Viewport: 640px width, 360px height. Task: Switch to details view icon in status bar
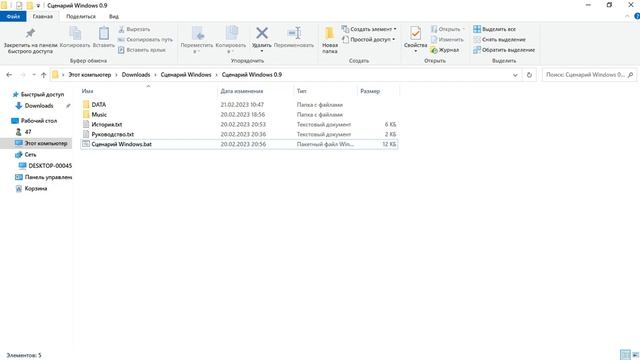625,355
